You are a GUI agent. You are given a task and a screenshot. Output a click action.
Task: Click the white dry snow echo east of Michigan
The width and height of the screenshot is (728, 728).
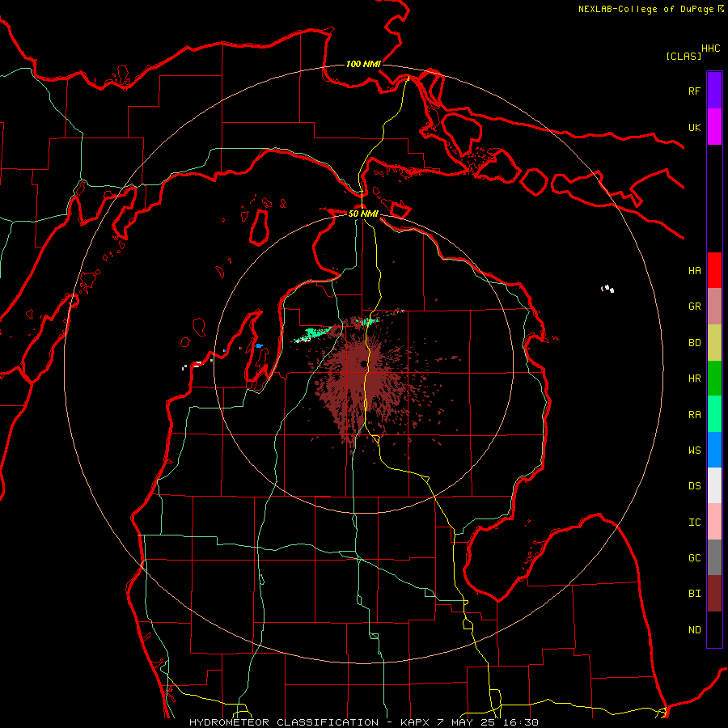[x=607, y=289]
